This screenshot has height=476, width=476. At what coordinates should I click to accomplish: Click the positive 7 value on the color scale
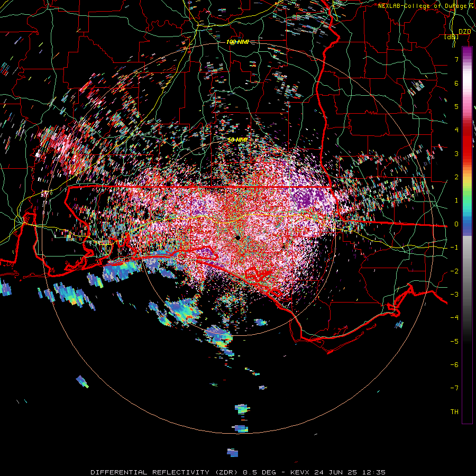(456, 59)
